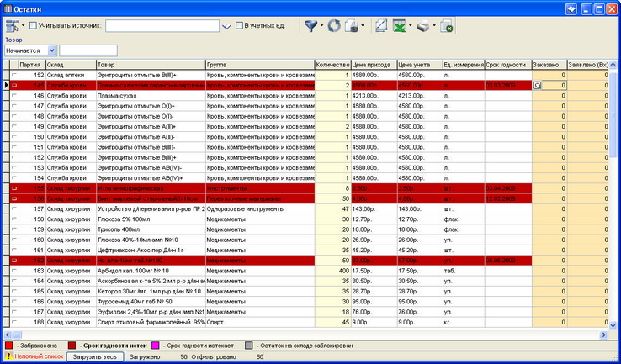Open the padlock icon dropdown arrow

363,26
